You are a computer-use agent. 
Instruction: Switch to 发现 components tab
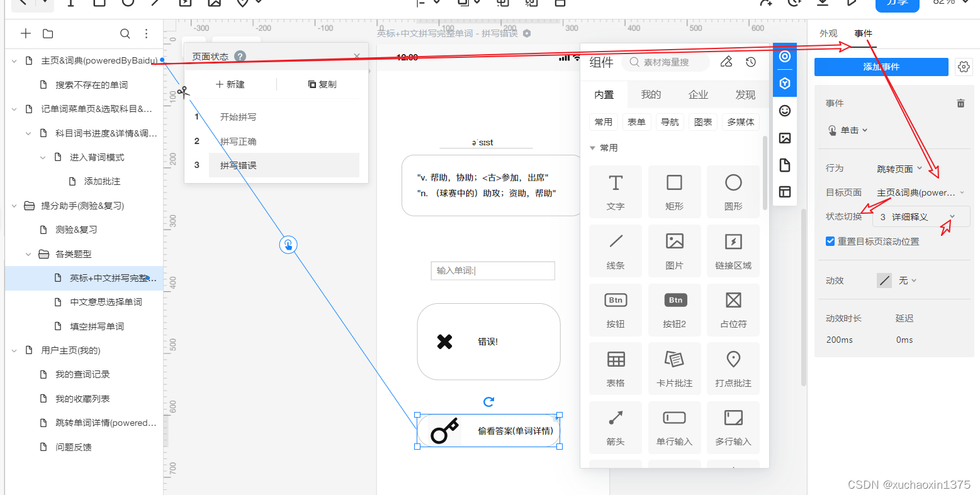point(745,94)
